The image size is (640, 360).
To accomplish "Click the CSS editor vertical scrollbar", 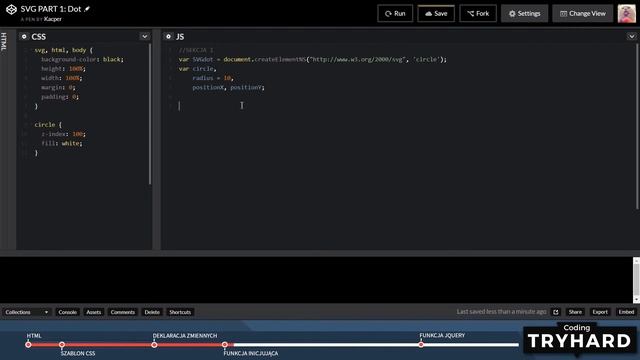I will 150,114.
